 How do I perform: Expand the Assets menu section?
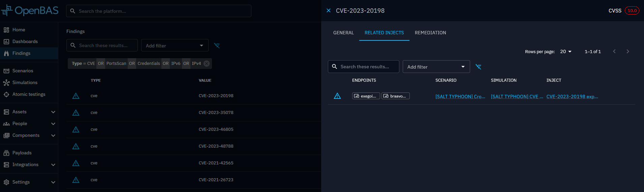pos(53,112)
